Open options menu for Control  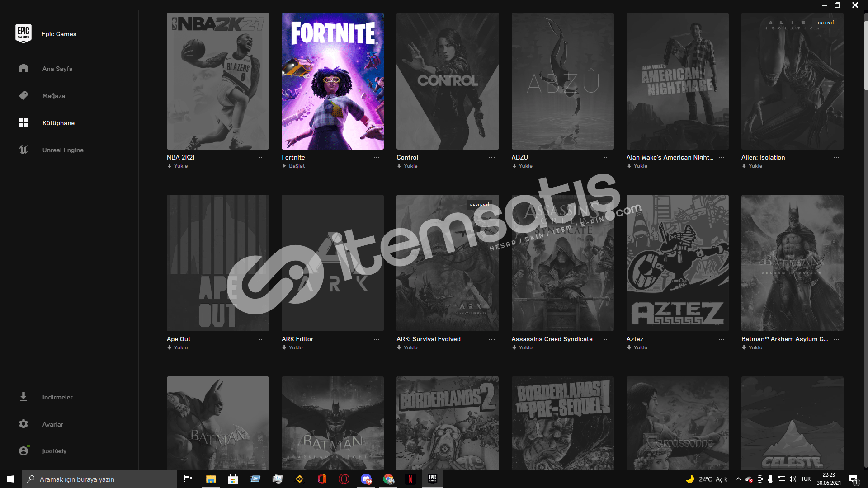pos(492,158)
